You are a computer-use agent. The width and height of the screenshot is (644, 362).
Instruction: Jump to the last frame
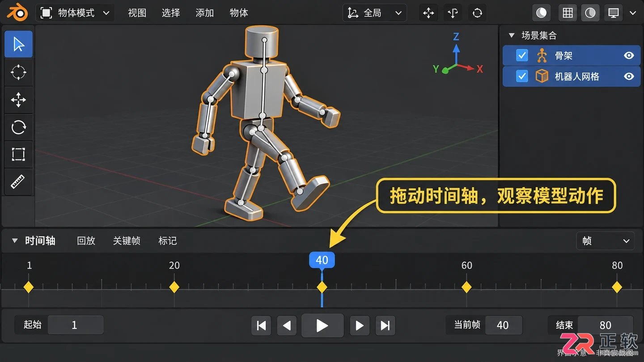(385, 325)
